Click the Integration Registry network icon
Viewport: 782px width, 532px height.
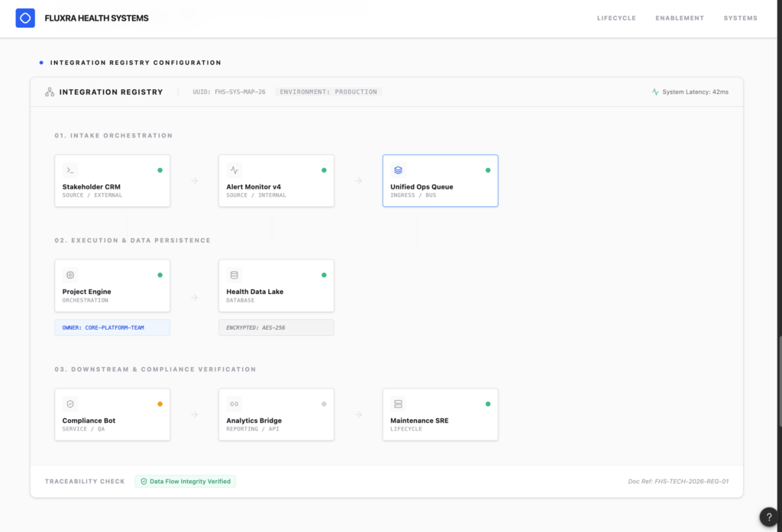[x=50, y=92]
